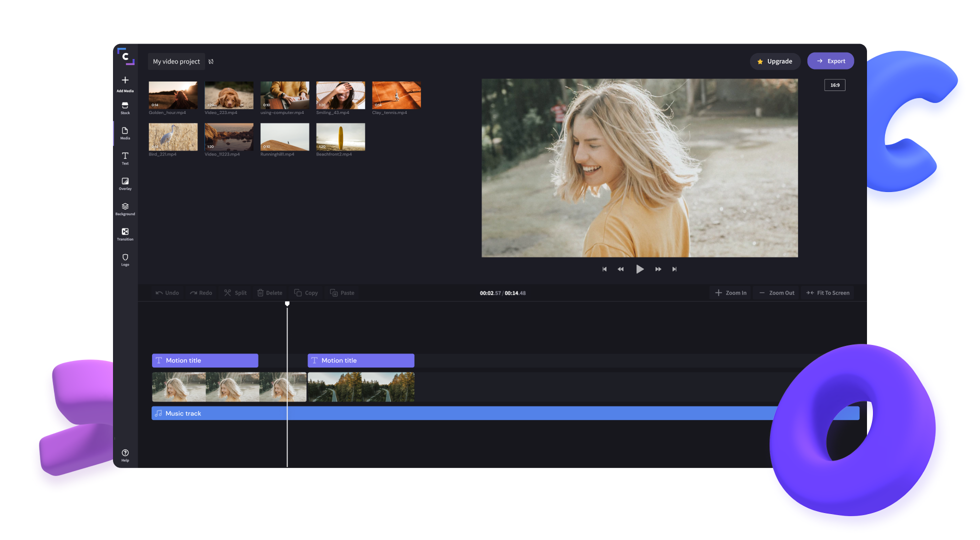Toggle play/pause in video preview
The width and height of the screenshot is (980, 540).
point(639,268)
